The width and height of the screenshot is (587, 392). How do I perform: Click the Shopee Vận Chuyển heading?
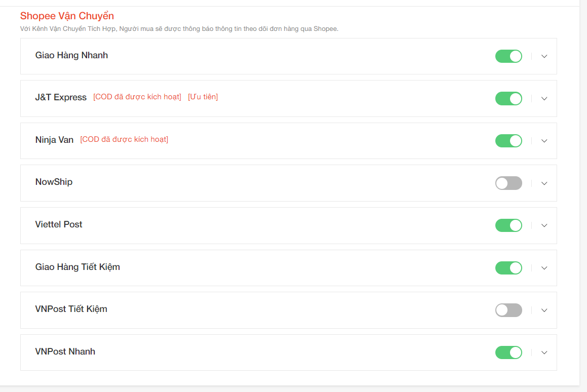[67, 16]
